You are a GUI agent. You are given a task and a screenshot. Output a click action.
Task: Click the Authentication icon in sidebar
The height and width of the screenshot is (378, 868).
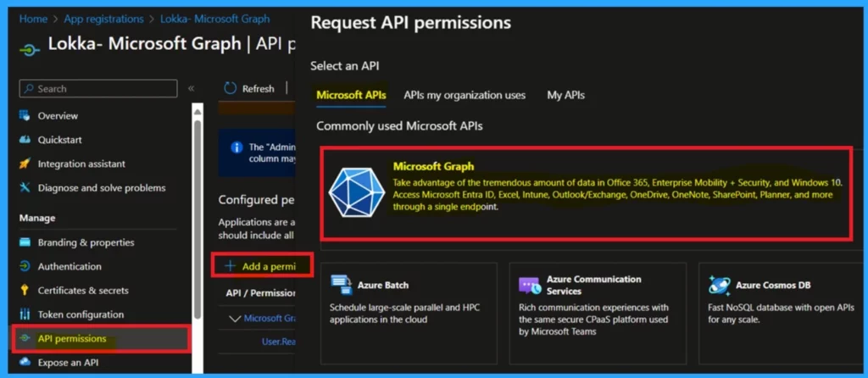pos(25,266)
